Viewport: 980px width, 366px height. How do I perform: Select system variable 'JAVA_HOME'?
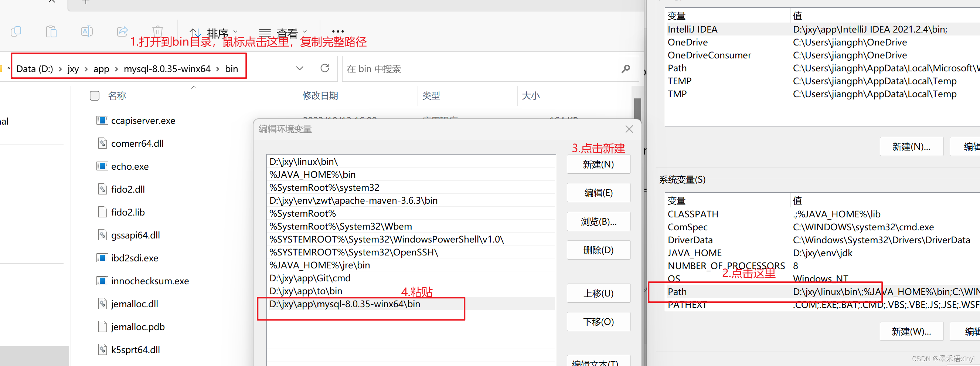(x=823, y=253)
